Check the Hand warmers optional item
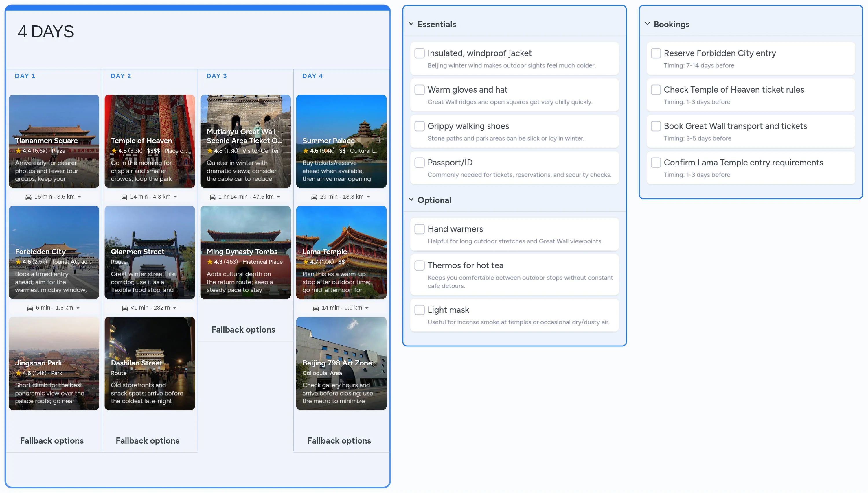This screenshot has height=493, width=868. point(420,229)
